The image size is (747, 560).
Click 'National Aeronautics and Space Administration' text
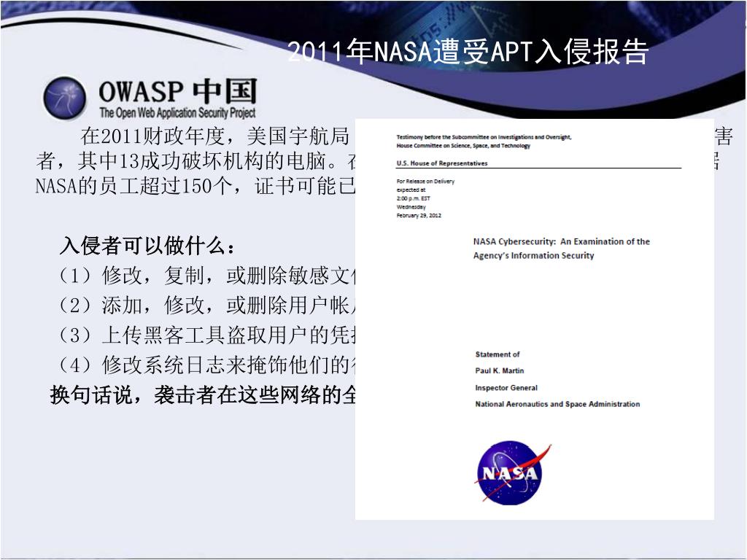[557, 404]
